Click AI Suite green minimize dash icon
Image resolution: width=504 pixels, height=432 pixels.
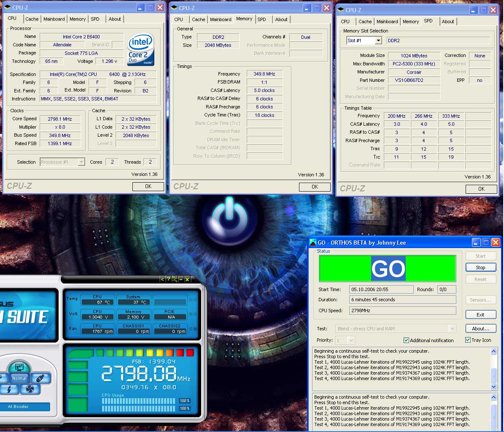click(x=181, y=279)
